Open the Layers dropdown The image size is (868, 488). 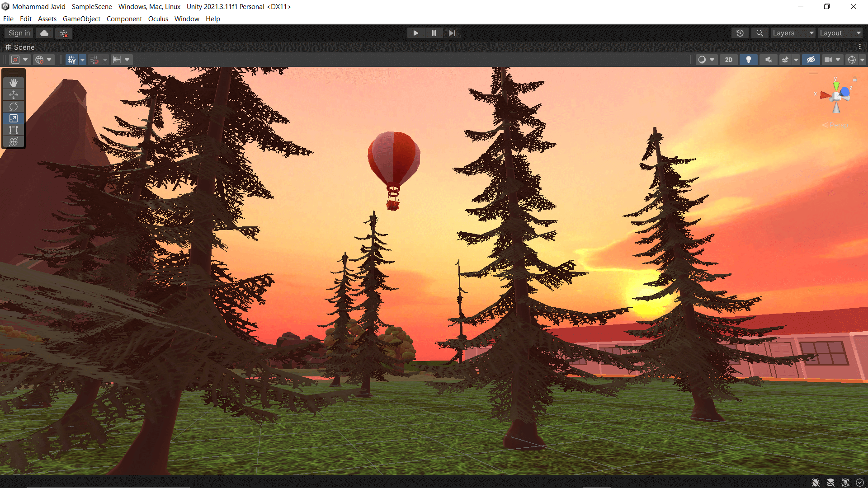coord(793,33)
